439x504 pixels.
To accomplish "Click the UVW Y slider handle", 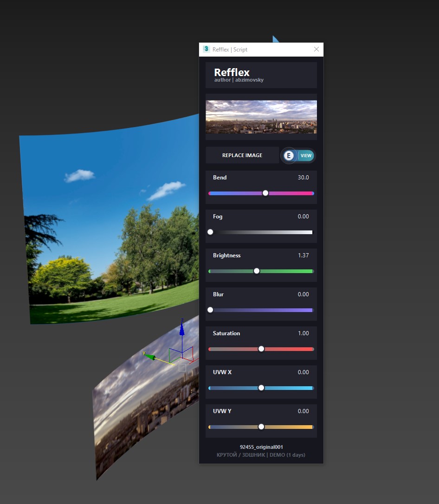I will point(261,427).
